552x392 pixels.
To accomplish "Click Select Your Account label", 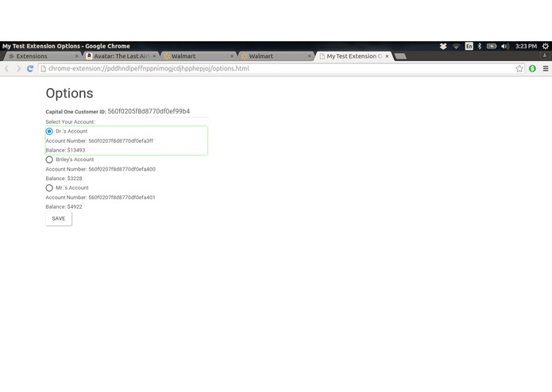I will 70,121.
